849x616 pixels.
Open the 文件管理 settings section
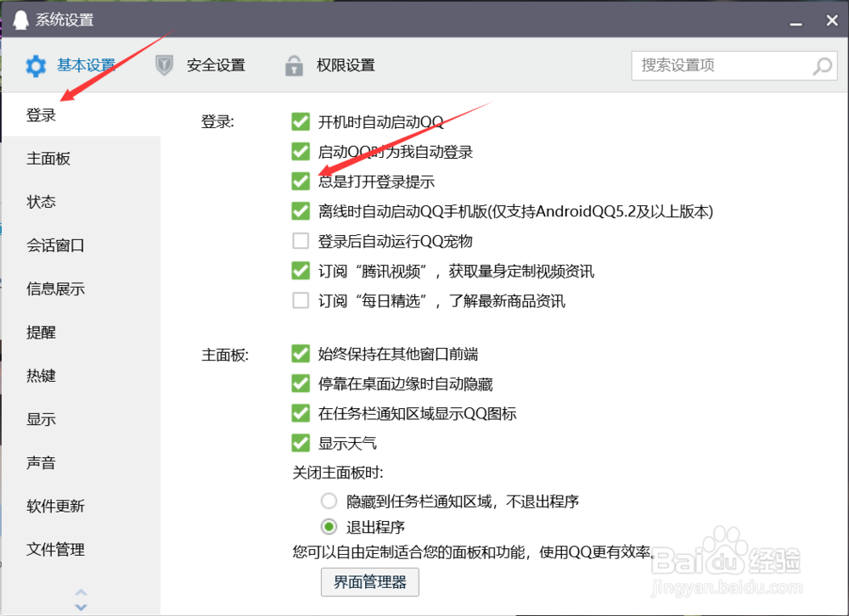[55, 550]
